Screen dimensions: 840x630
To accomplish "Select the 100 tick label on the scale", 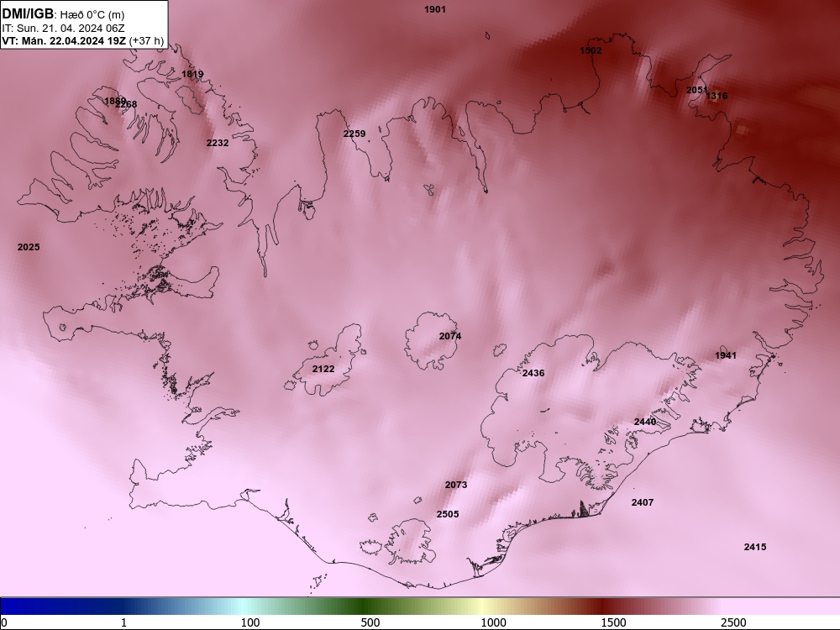I will pos(250,622).
